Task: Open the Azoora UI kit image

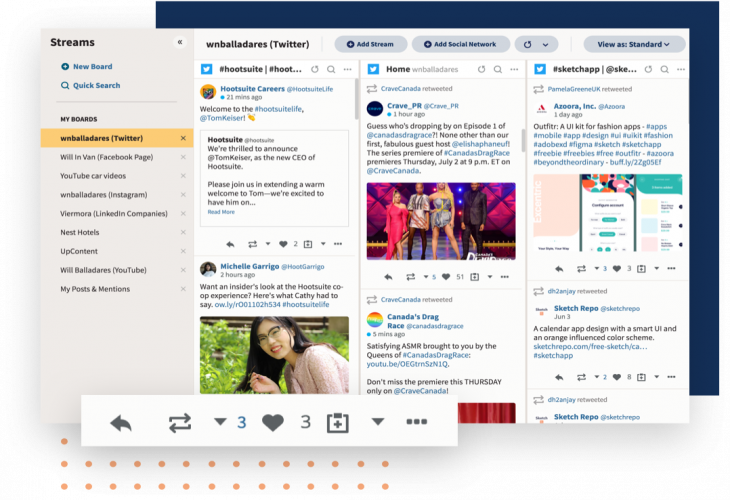Action: (608, 213)
